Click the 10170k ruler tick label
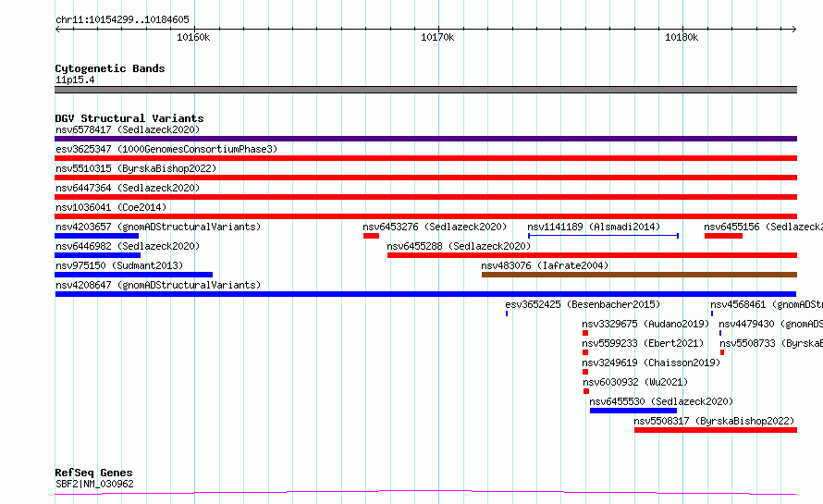 tap(437, 37)
